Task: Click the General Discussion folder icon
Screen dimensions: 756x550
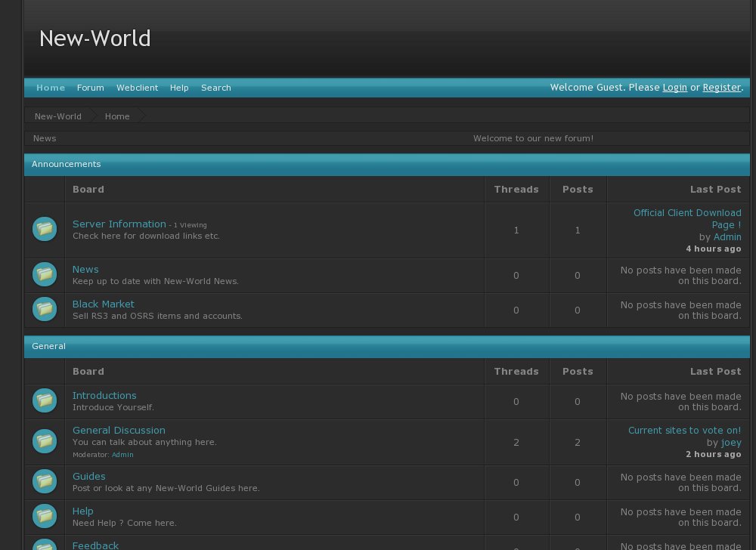Action: coord(44,440)
